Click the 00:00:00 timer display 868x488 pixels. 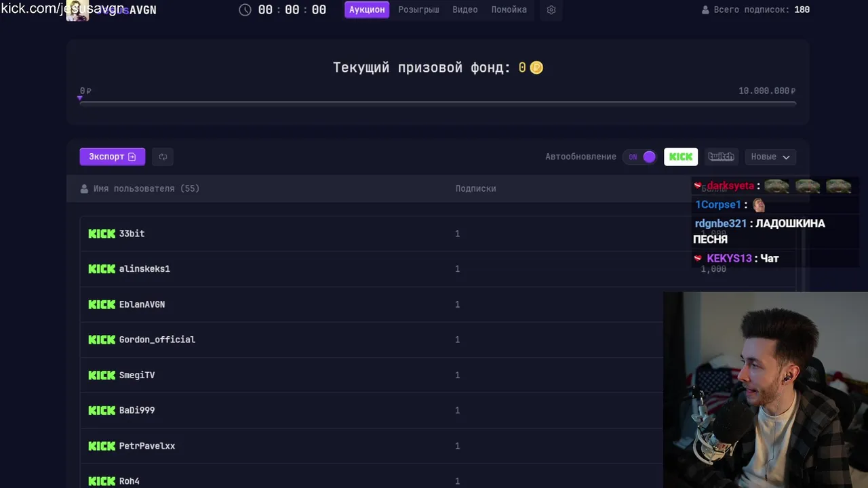(x=292, y=10)
